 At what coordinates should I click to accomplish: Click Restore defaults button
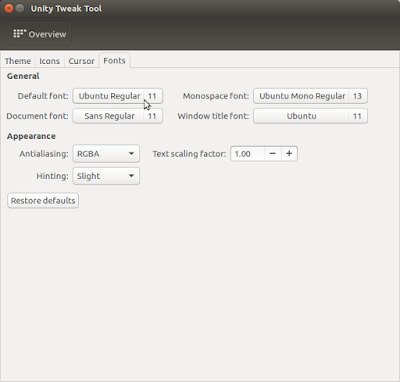click(43, 201)
